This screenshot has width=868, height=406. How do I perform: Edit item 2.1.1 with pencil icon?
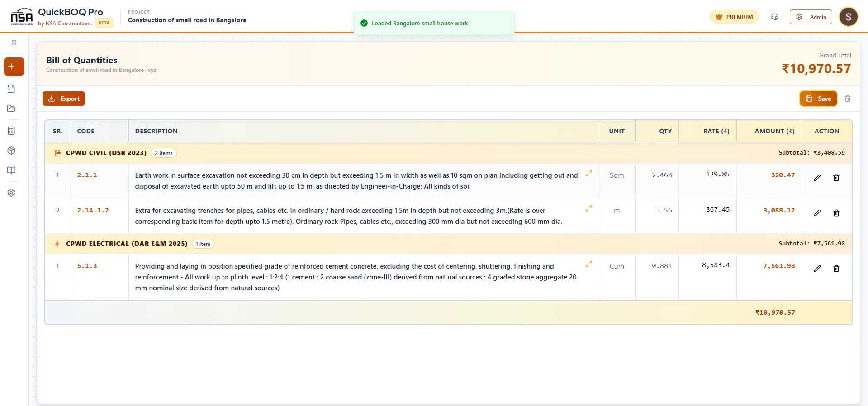[x=817, y=178]
